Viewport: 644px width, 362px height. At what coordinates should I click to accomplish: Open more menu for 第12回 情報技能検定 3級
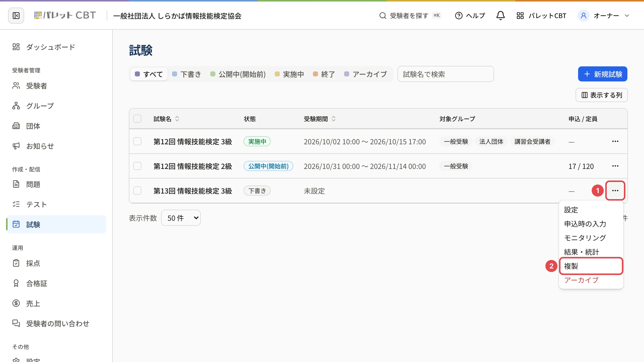click(x=615, y=141)
